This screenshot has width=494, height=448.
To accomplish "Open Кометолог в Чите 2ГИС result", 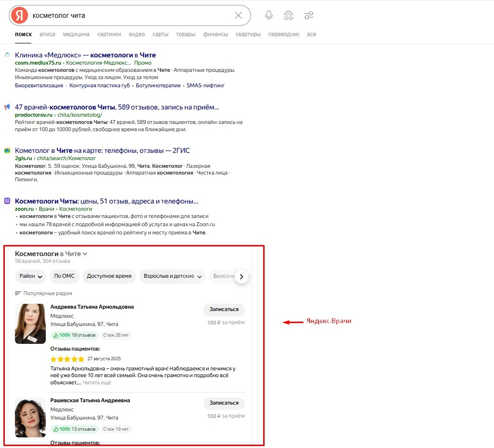I will click(x=102, y=150).
